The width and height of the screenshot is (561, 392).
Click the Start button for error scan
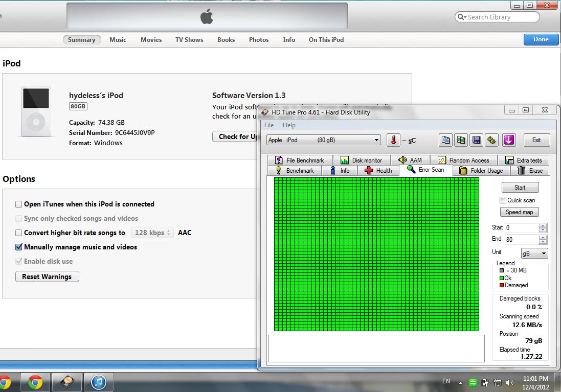coord(520,188)
